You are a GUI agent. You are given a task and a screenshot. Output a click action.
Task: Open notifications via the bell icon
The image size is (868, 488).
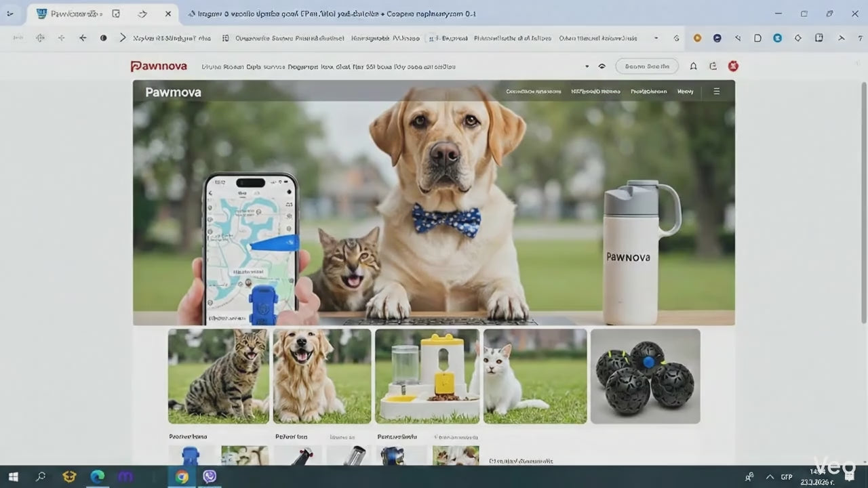pos(693,66)
